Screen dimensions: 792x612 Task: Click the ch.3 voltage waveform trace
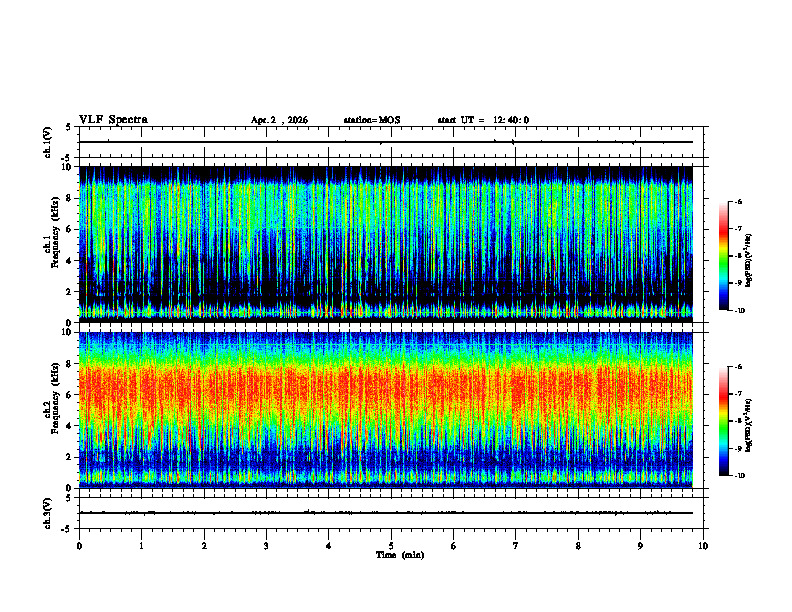[386, 513]
